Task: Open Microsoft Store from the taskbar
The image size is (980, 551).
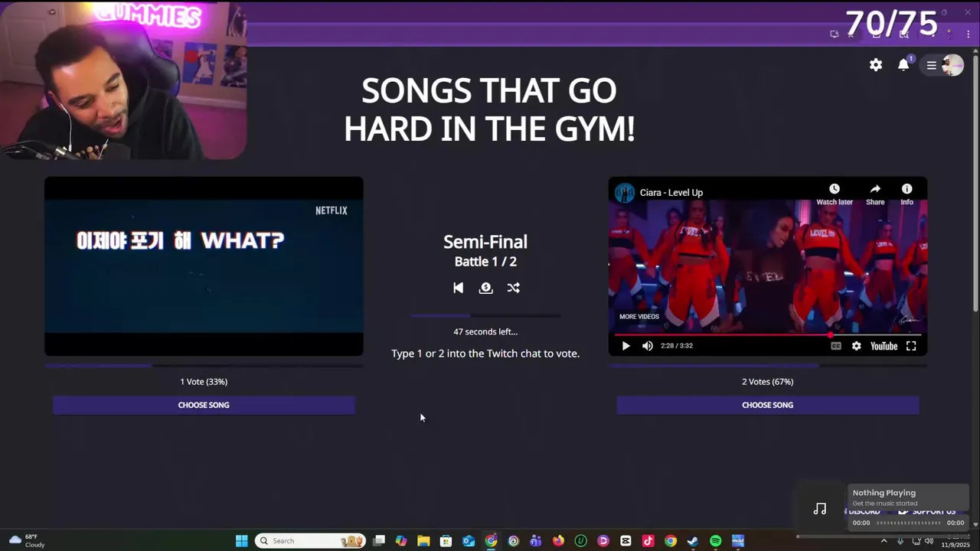Action: coord(446,541)
